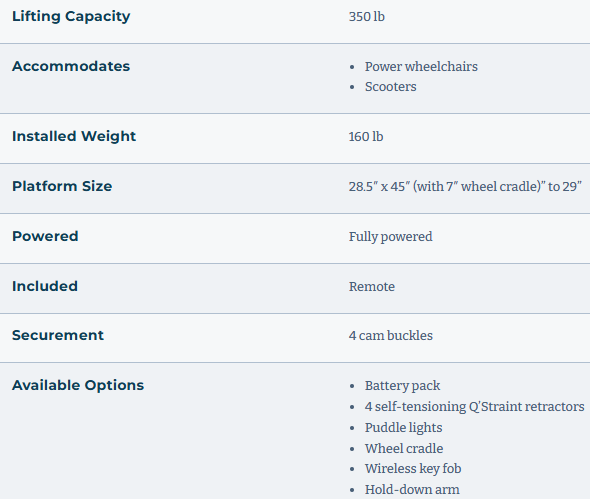This screenshot has width=590, height=499.
Task: Click the Accommodates row heading
Action: point(71,66)
